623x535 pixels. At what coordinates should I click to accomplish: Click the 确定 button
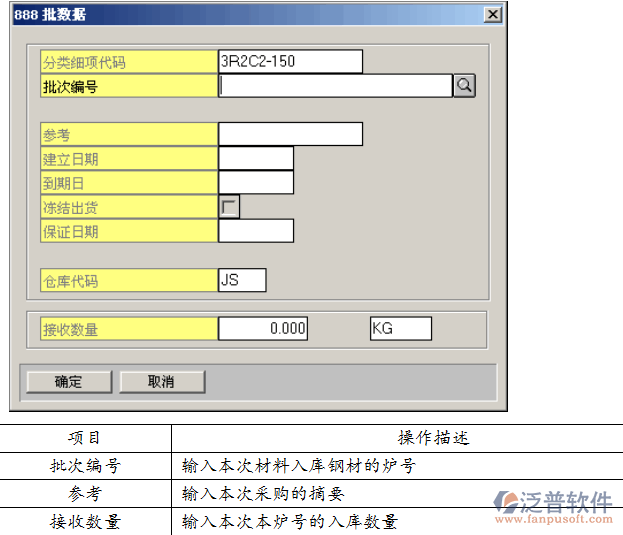point(69,382)
